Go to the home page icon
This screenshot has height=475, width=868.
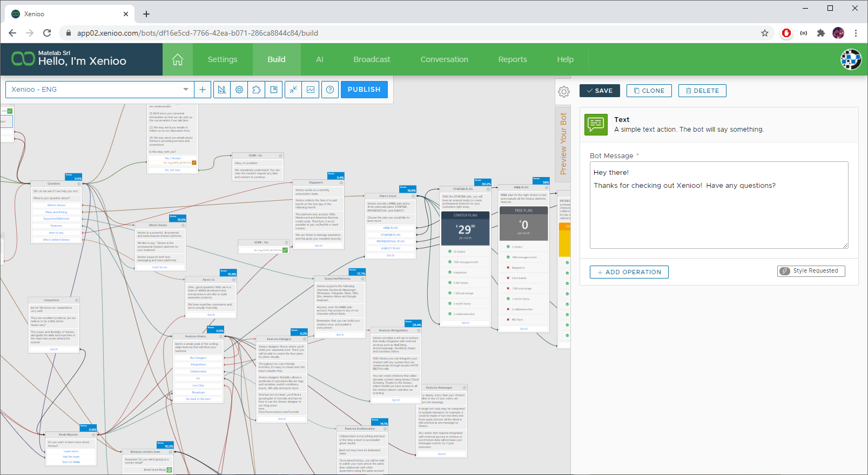coord(178,59)
